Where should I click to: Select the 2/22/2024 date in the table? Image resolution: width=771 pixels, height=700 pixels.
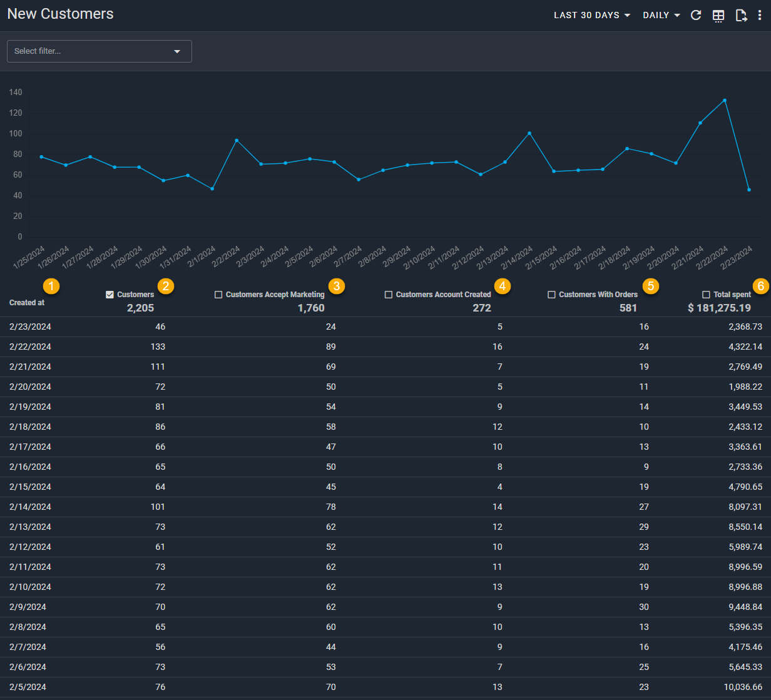point(30,347)
